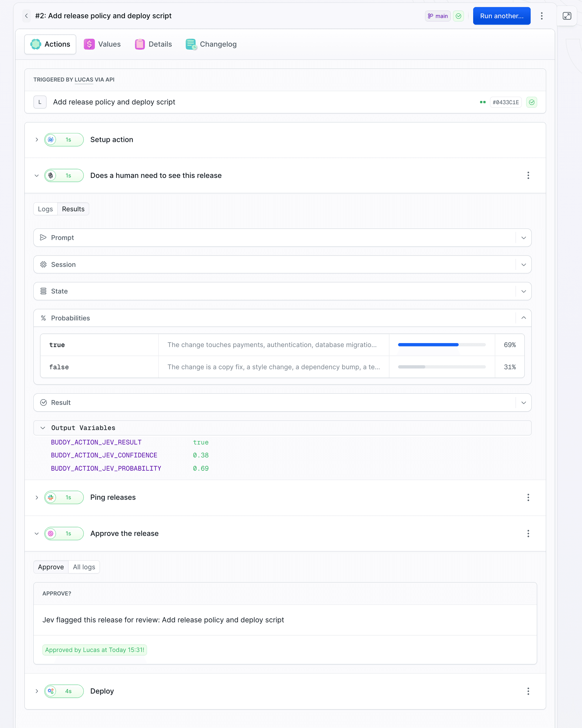Click the Result checkmark icon

coord(43,402)
